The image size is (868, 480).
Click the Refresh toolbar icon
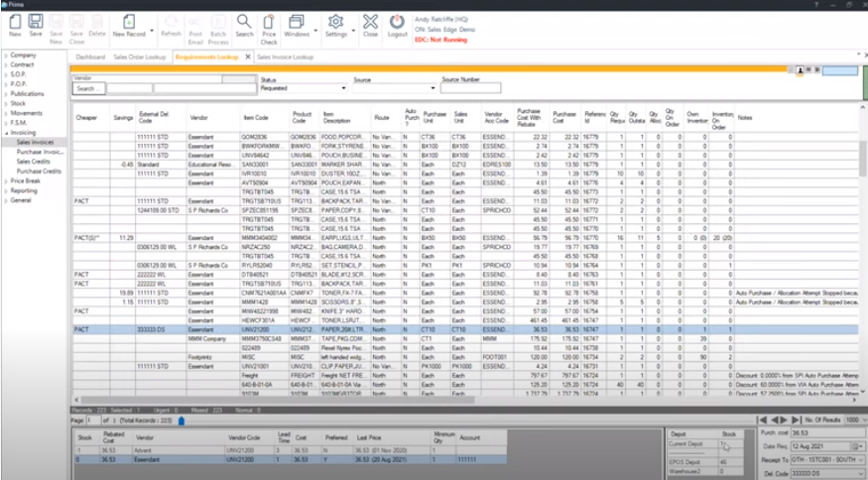click(x=171, y=22)
